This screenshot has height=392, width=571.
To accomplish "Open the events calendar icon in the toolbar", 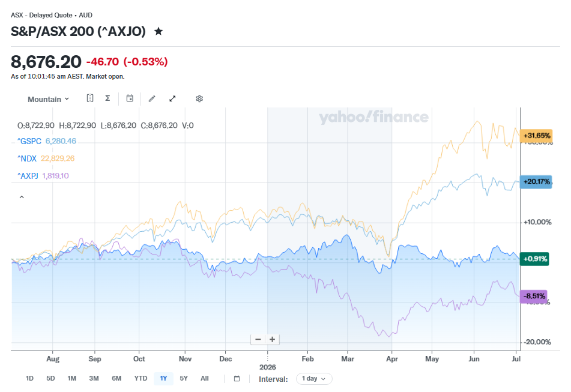I will (130, 98).
